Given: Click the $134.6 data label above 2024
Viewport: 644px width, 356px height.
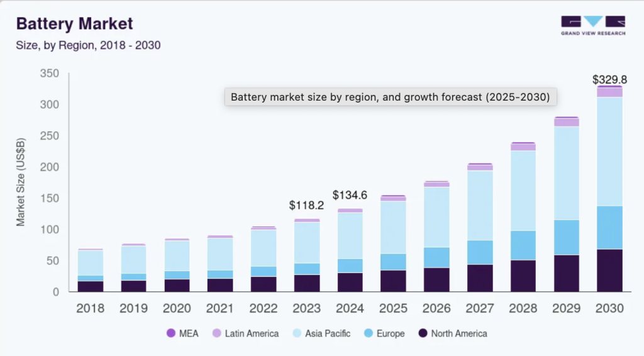Looking at the screenshot, I should 350,194.
